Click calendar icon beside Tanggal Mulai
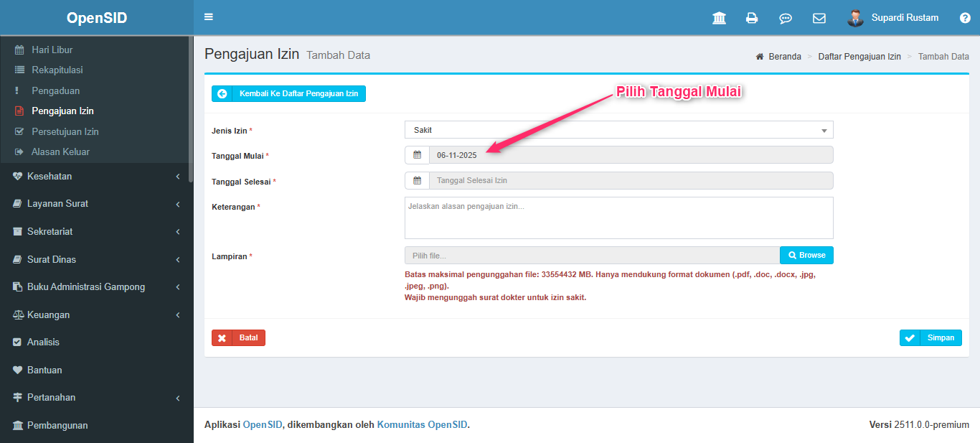Image resolution: width=980 pixels, height=443 pixels. (x=417, y=155)
